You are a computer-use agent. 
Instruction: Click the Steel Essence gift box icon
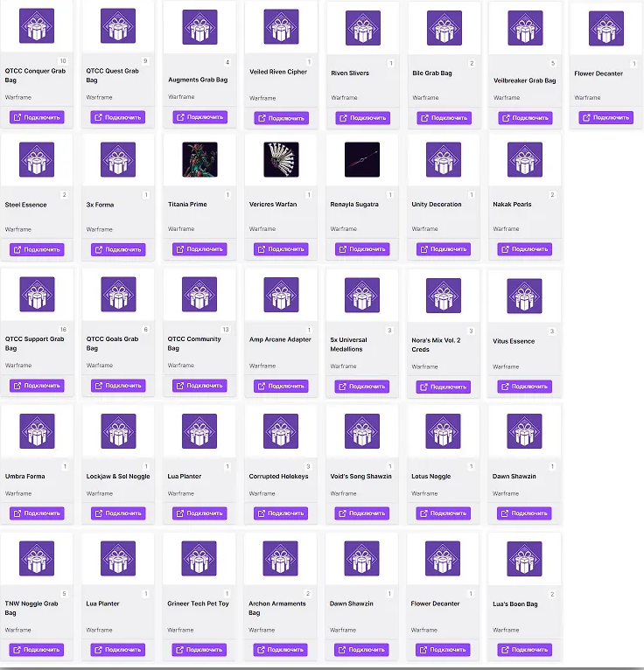(37, 160)
